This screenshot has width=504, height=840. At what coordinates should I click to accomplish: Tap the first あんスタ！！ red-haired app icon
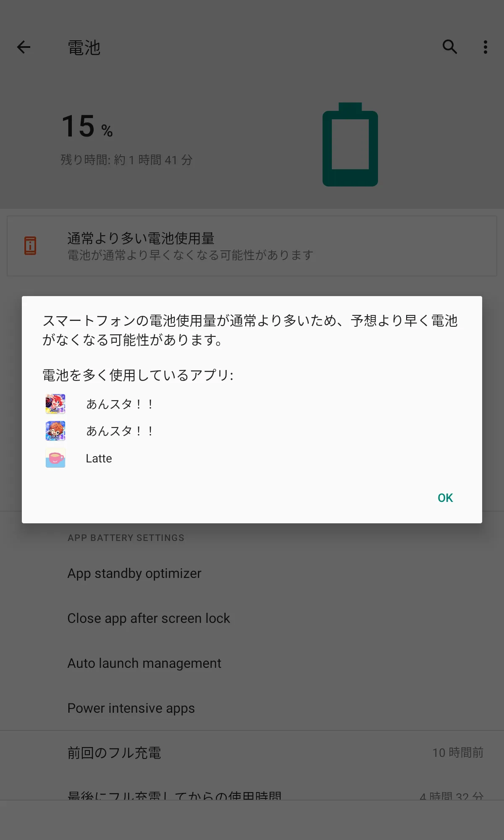[55, 404]
